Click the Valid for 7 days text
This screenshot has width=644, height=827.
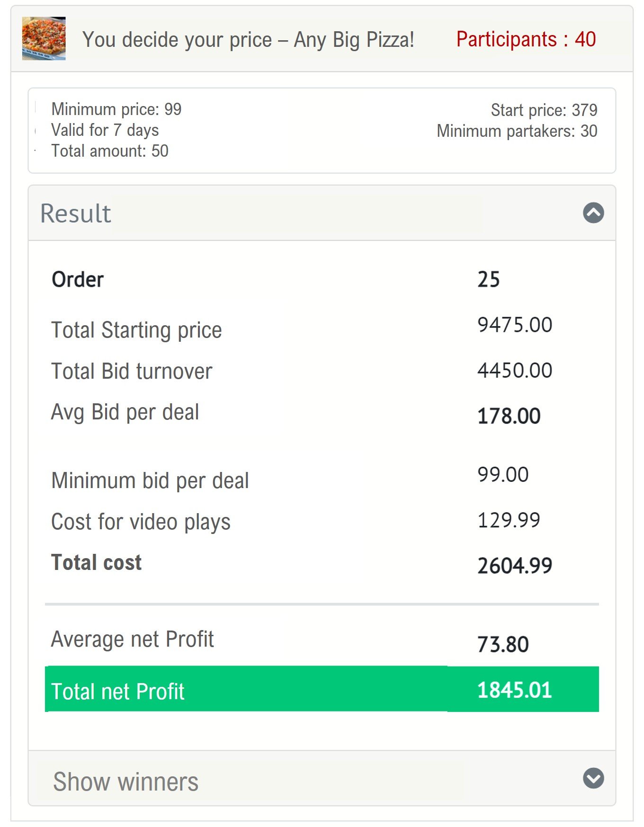click(x=105, y=130)
